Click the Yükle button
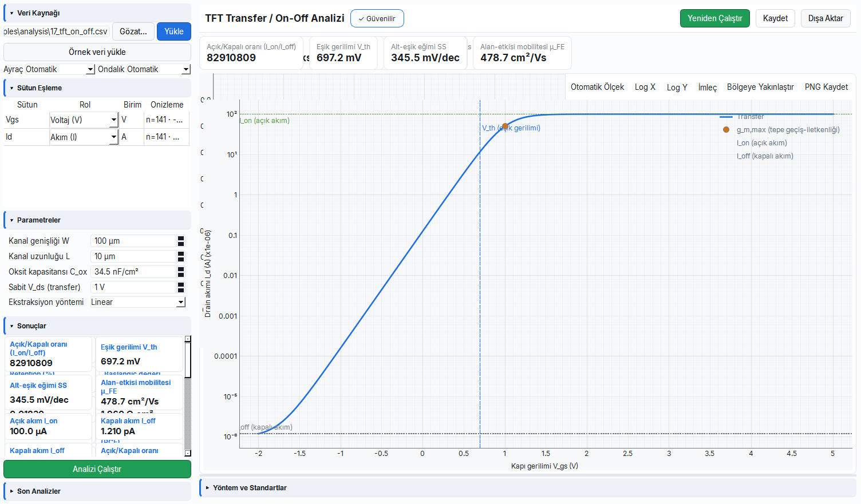Viewport: 861px width, 504px height. pos(174,31)
